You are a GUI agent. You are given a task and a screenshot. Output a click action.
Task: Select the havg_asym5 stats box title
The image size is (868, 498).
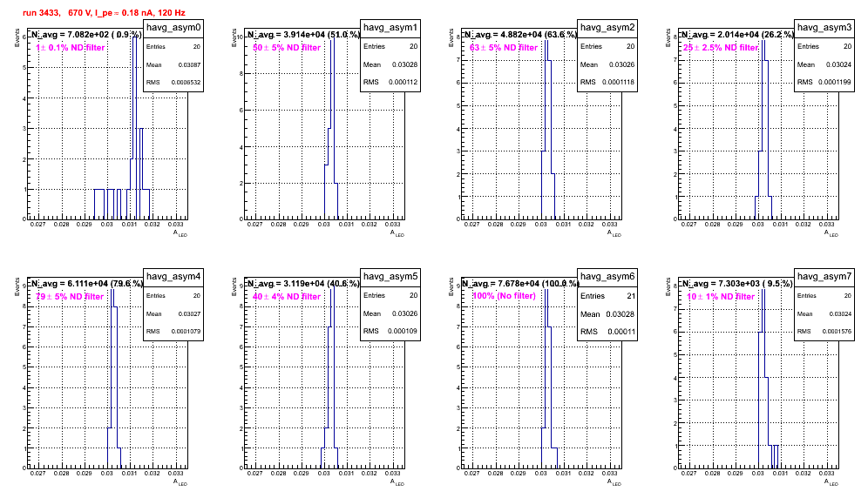coord(390,276)
